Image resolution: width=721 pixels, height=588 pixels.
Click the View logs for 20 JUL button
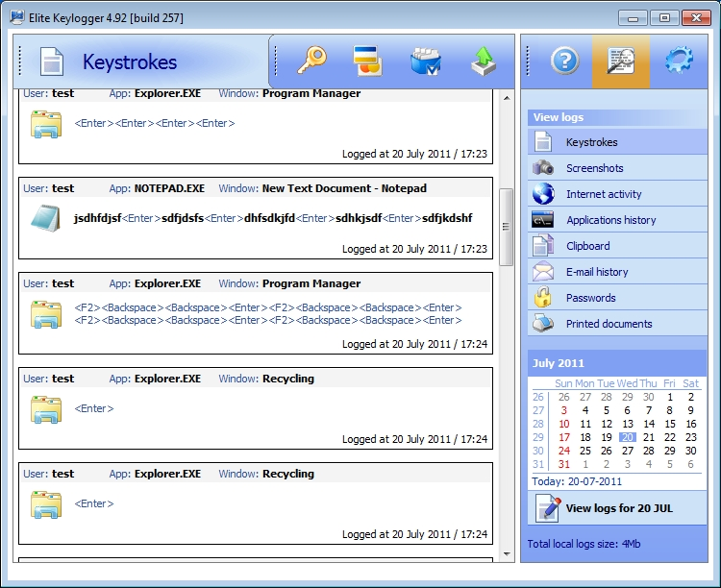point(617,508)
